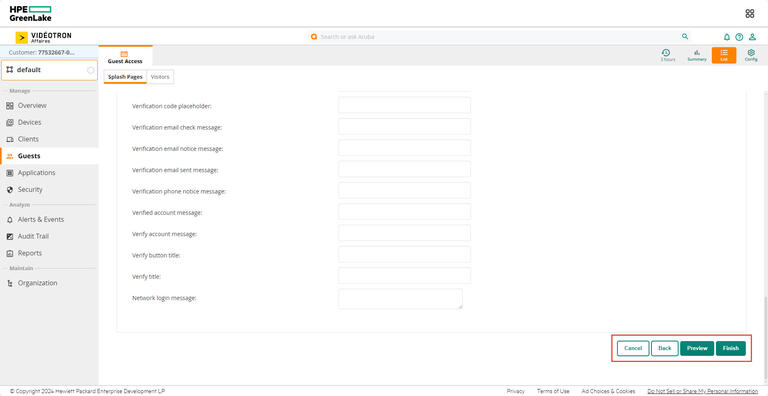Focus Verification phone notice message field

[x=404, y=191]
